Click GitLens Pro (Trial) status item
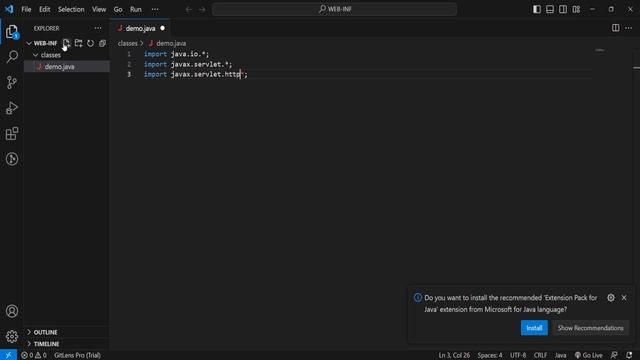 point(77,355)
